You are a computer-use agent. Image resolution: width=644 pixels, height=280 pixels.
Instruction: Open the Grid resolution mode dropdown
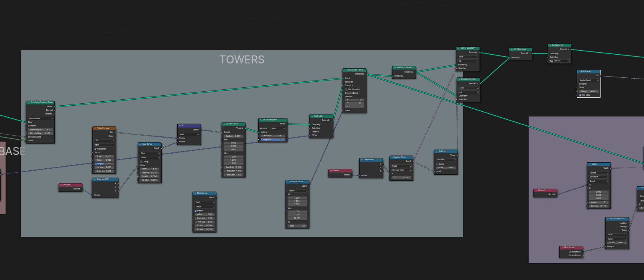(x=278, y=128)
